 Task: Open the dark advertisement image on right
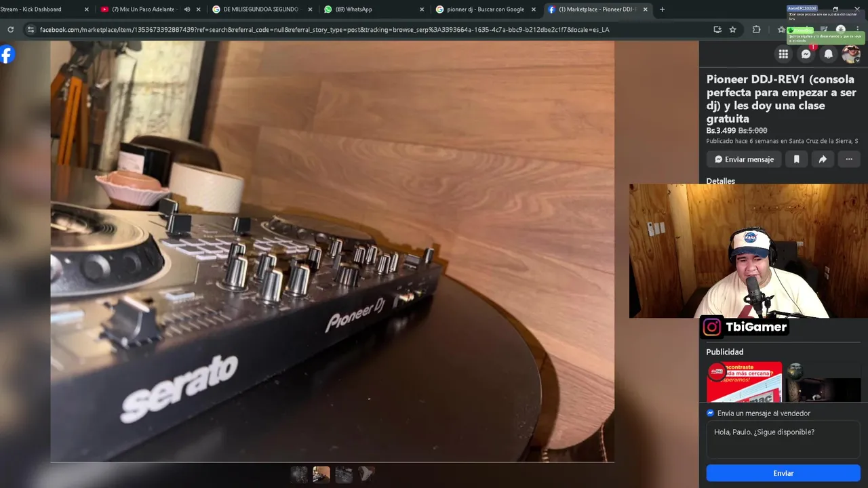(x=823, y=382)
